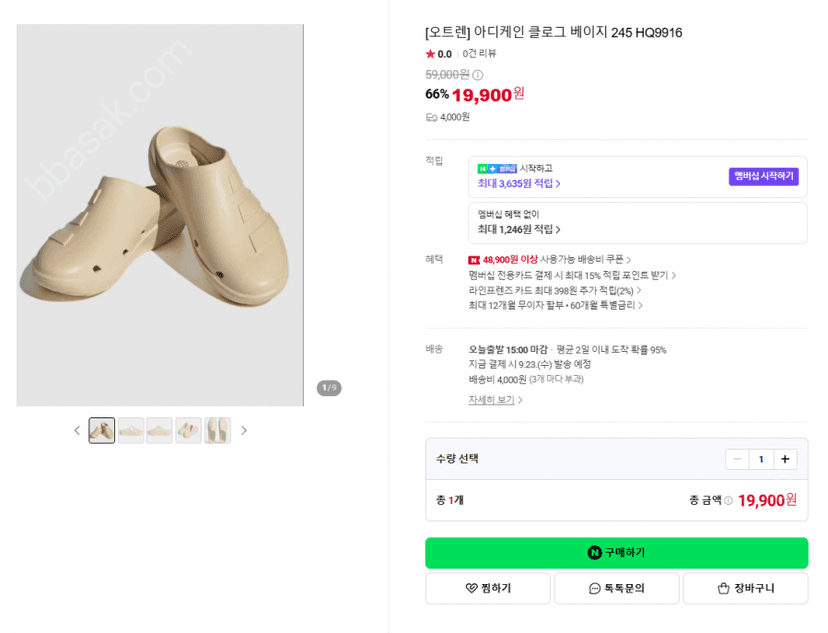Image resolution: width=828 pixels, height=633 pixels.
Task: Click the info icon beside the original price 59,000원
Action: pos(478,75)
